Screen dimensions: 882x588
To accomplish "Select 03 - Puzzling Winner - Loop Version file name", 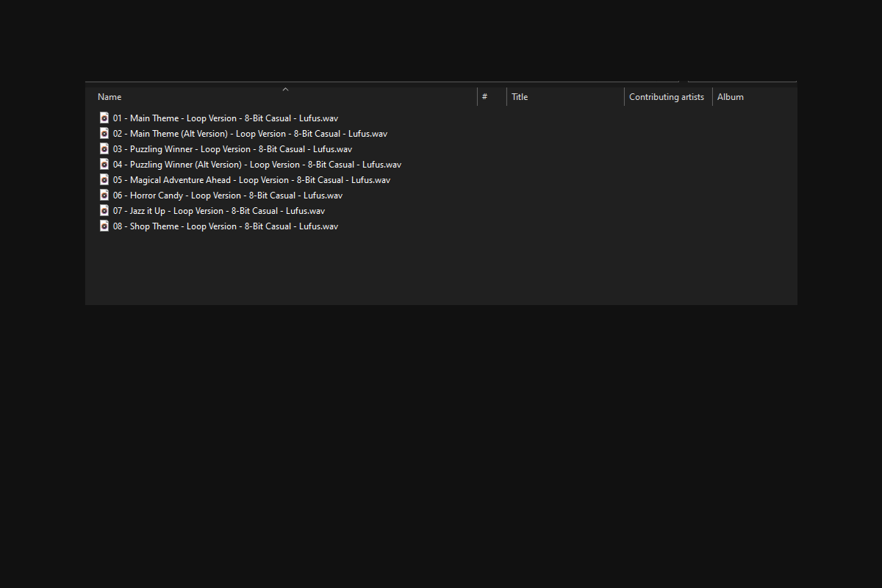I will pos(232,149).
